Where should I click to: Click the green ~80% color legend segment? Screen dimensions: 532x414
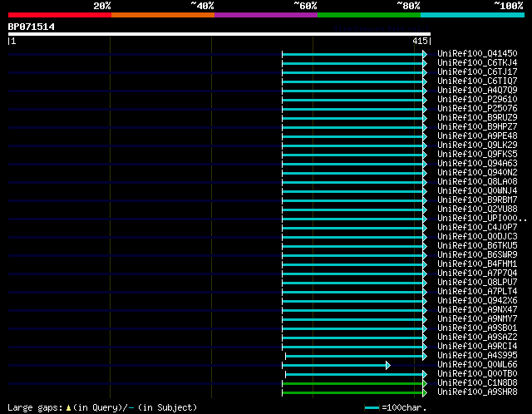pyautogui.click(x=369, y=15)
